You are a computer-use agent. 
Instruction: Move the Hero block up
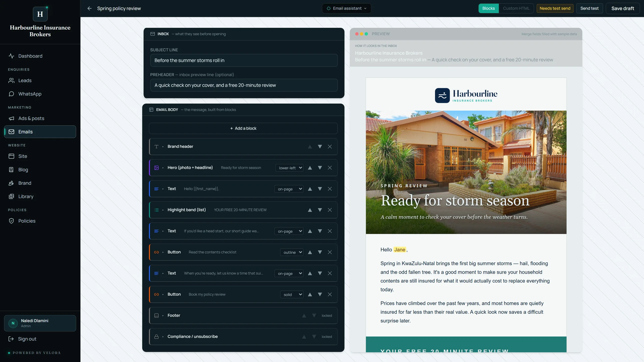(310, 168)
